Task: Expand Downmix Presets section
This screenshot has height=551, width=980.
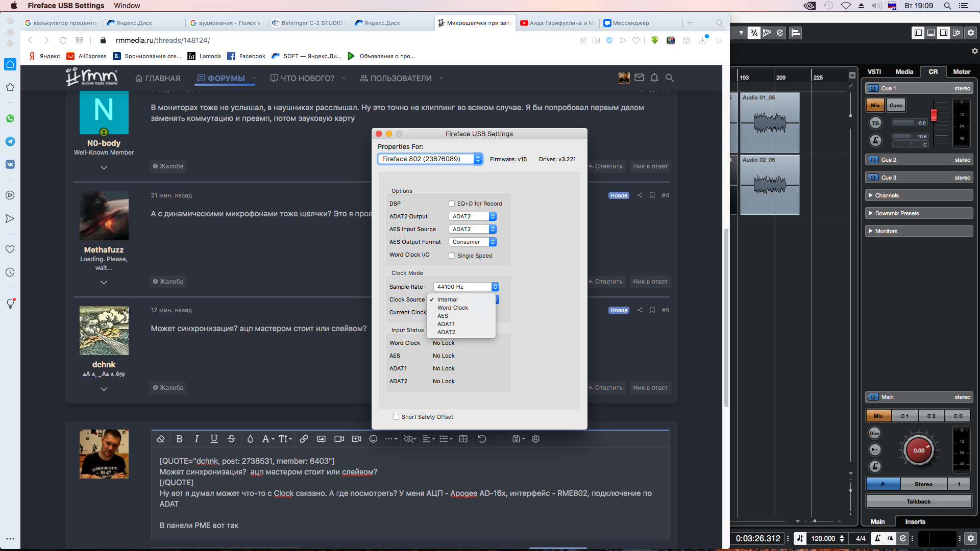Action: 919,213
